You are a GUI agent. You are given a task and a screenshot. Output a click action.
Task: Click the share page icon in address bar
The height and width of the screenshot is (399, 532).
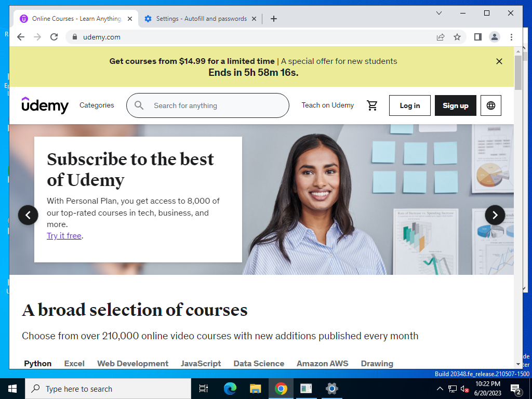click(x=441, y=37)
